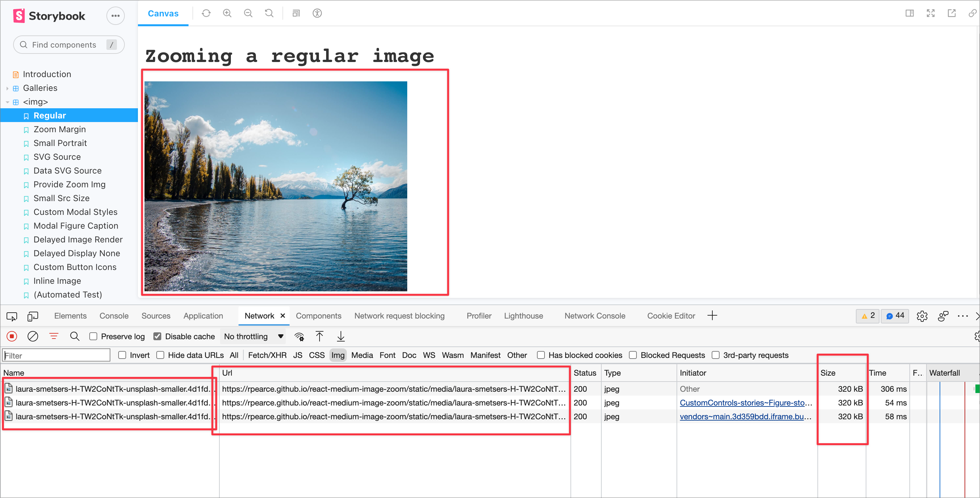Switch to the Console tab in DevTools

[x=114, y=316]
